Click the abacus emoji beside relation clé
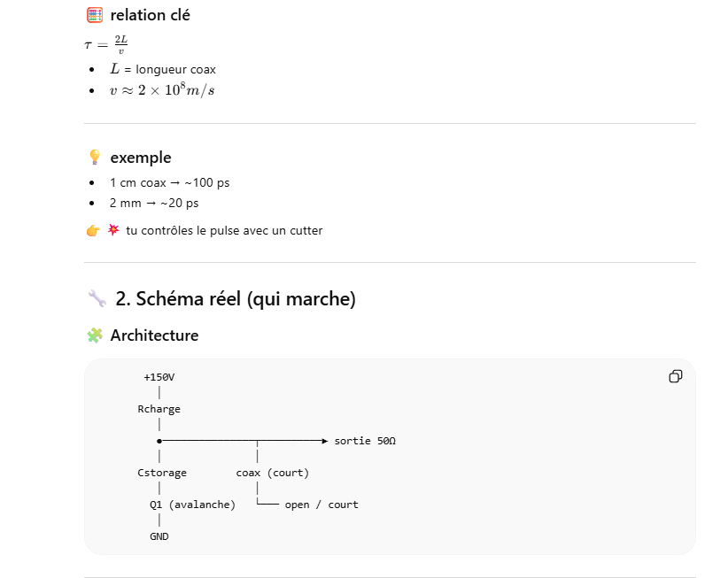This screenshot has width=728, height=578. point(95,15)
